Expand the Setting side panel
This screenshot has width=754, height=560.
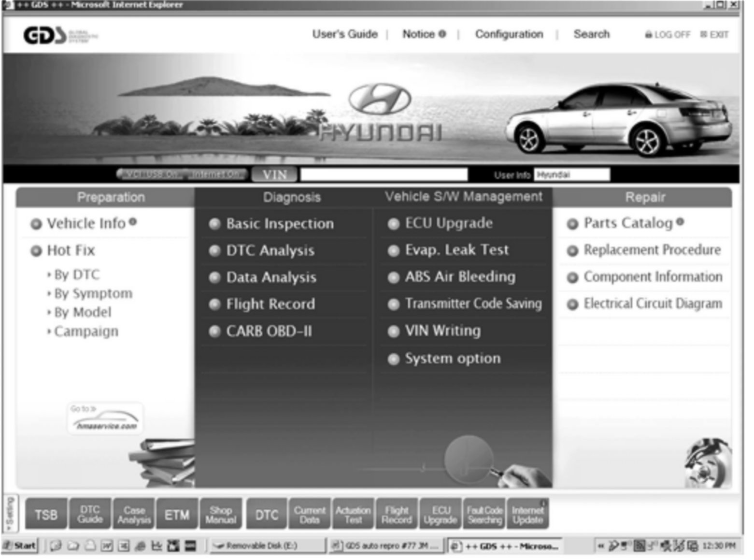10,513
